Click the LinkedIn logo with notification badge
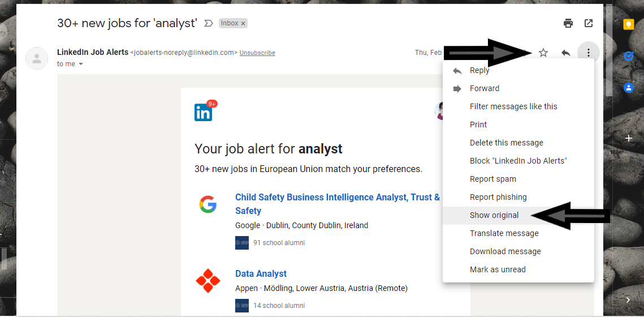Screen dimensions: 644x317 pos(204,112)
